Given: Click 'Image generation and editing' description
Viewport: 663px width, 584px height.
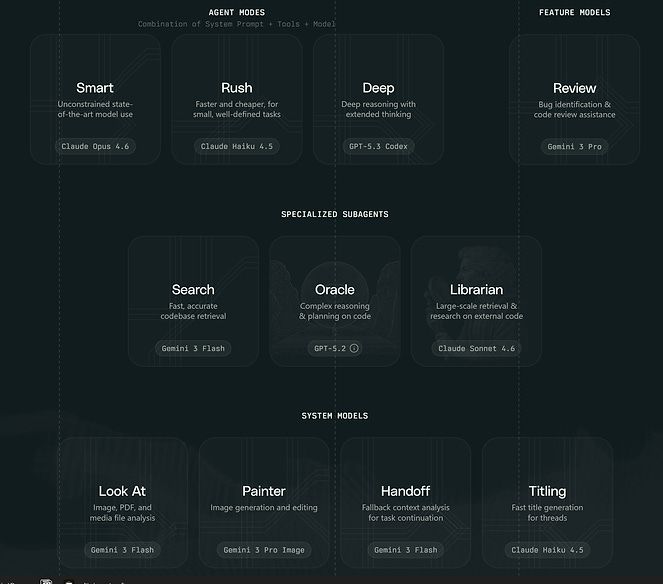Looking at the screenshot, I should (264, 507).
